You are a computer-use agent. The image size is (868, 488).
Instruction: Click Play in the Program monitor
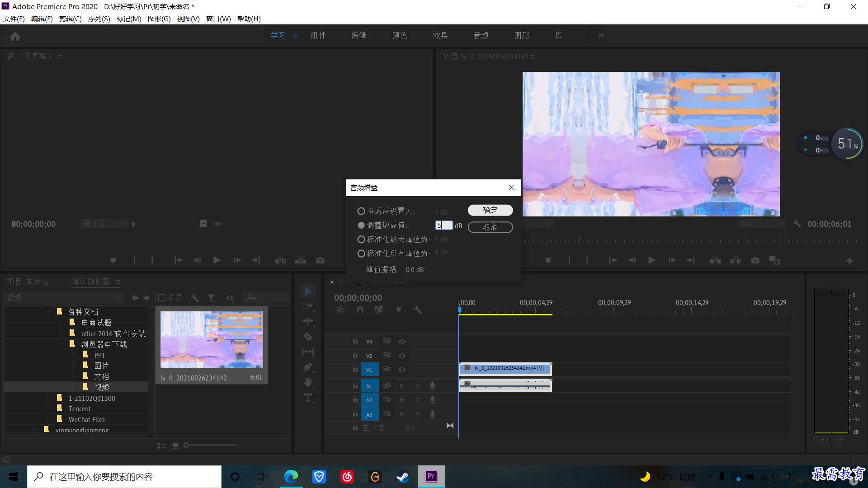651,261
